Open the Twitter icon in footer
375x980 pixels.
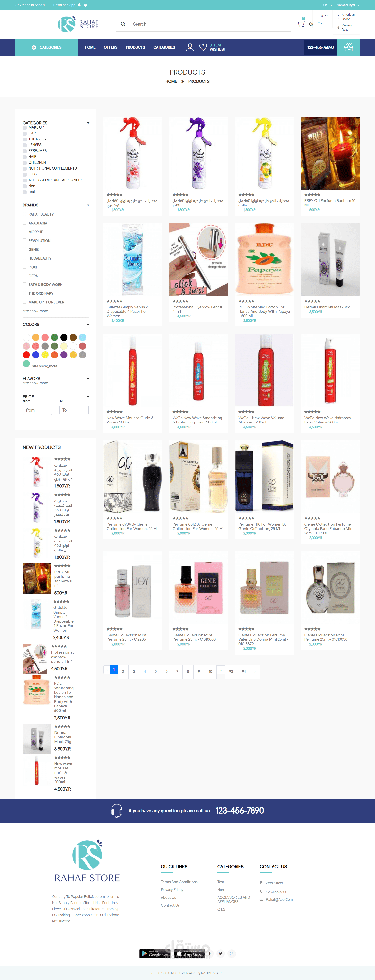coord(221,953)
